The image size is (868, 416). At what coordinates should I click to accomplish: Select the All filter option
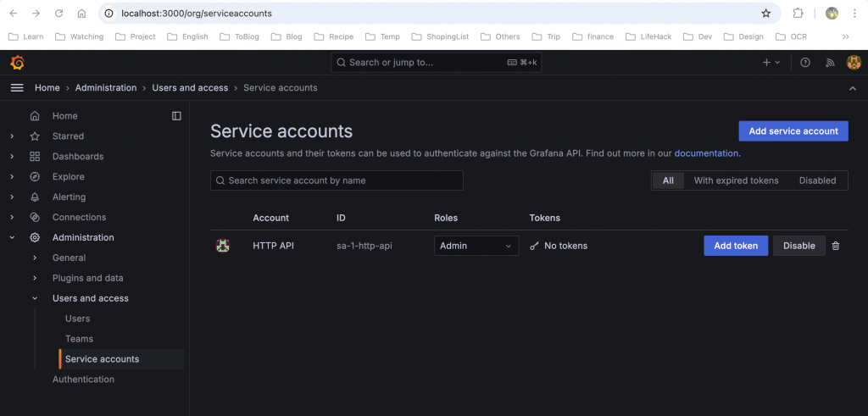click(668, 180)
